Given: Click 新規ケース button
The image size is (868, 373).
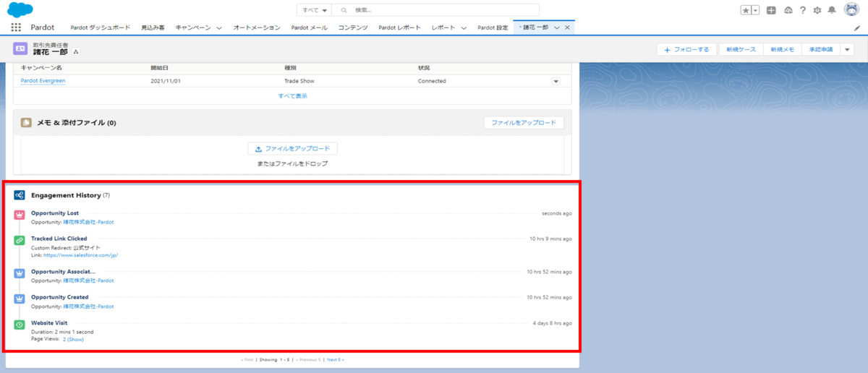Looking at the screenshot, I should tap(741, 49).
